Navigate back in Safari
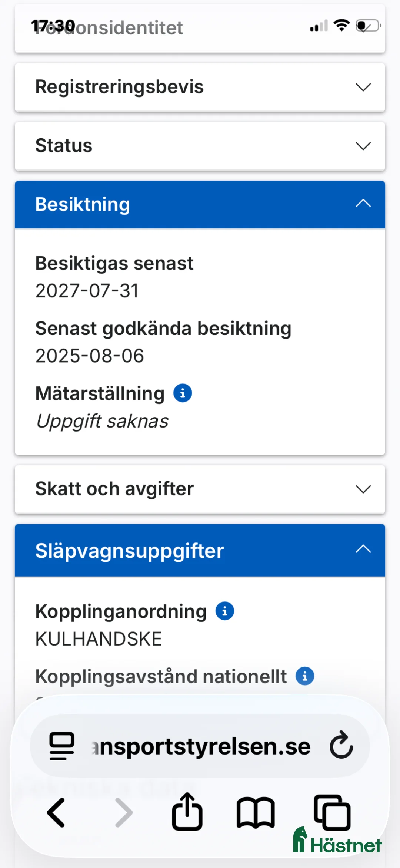The width and height of the screenshot is (400, 868). [56, 812]
